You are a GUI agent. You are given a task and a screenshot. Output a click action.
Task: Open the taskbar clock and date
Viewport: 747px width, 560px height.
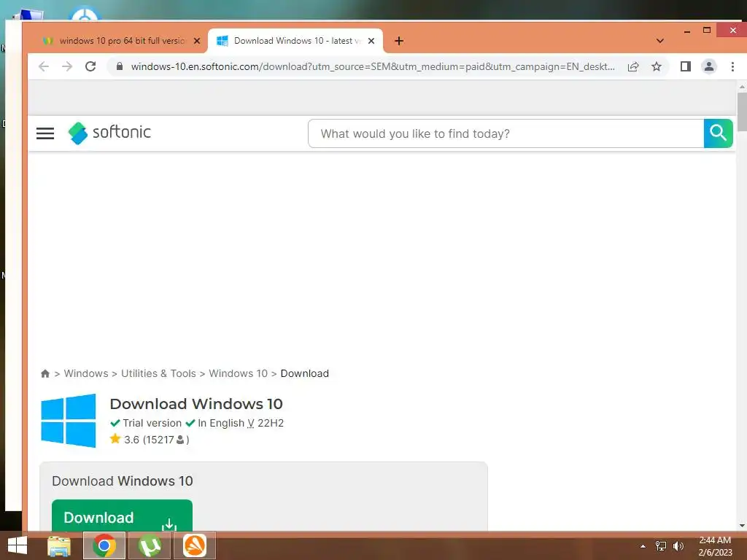pyautogui.click(x=715, y=546)
